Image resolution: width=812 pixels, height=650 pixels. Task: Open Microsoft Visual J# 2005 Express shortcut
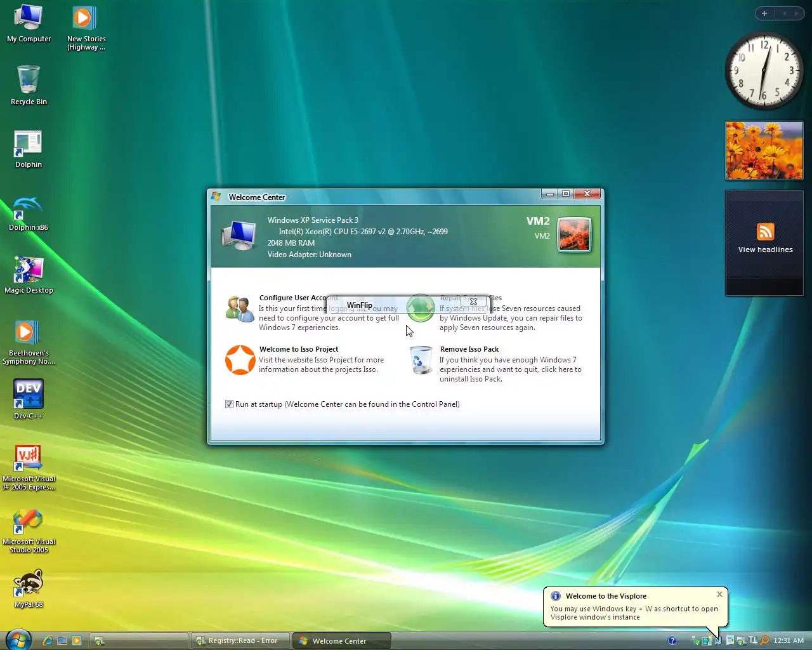(x=29, y=467)
